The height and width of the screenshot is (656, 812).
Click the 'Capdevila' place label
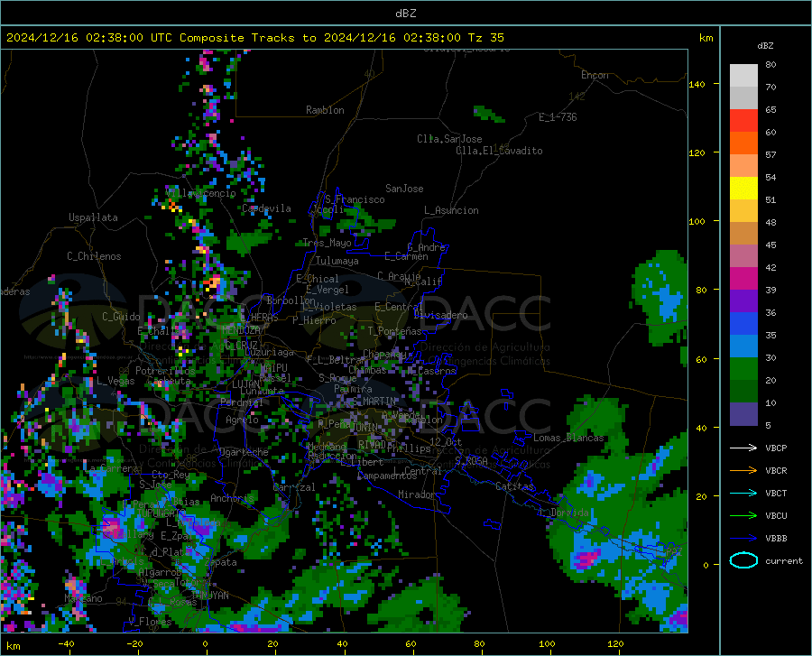click(266, 208)
